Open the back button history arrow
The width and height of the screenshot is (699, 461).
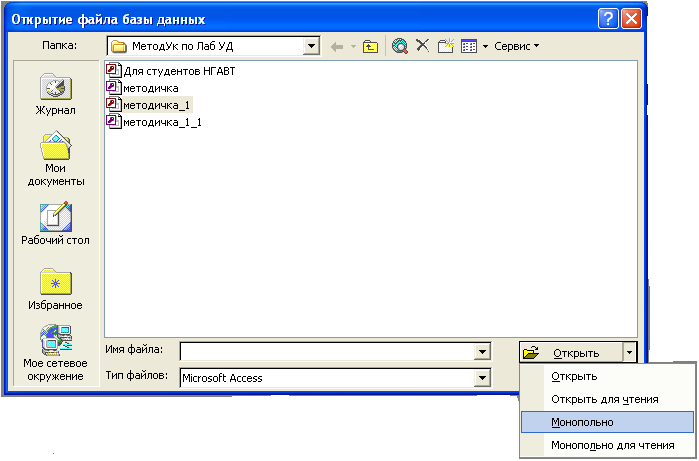click(x=353, y=46)
